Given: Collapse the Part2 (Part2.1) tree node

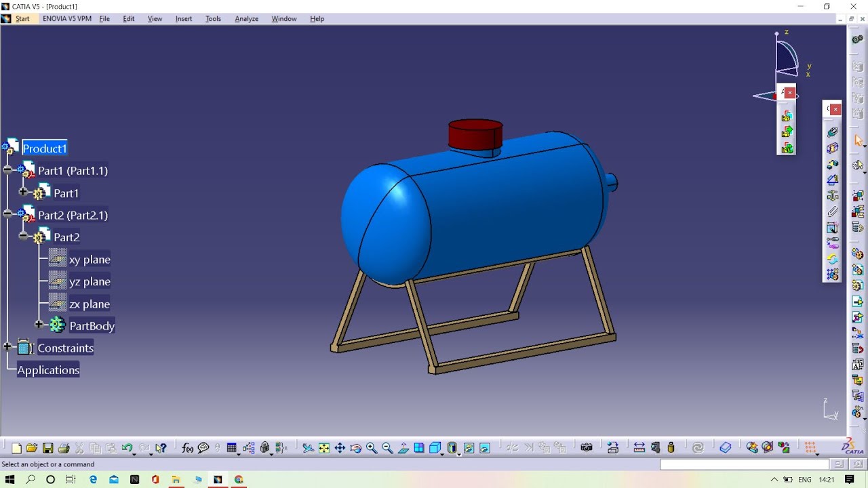Looking at the screenshot, I should (x=7, y=214).
